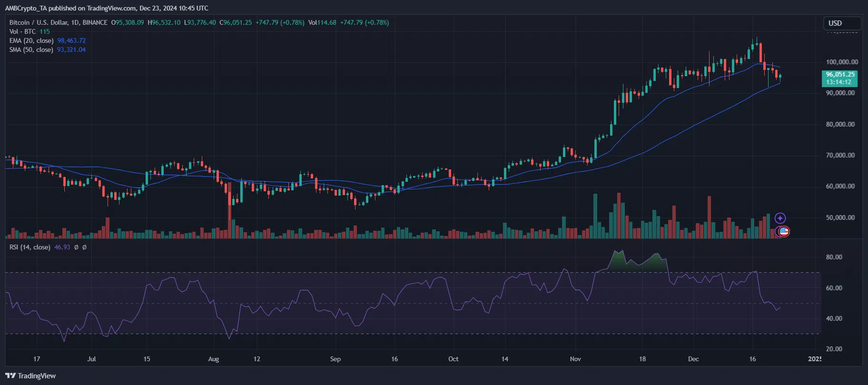Click the SMA value 93,321.04
This screenshot has height=385, width=868.
click(71, 49)
